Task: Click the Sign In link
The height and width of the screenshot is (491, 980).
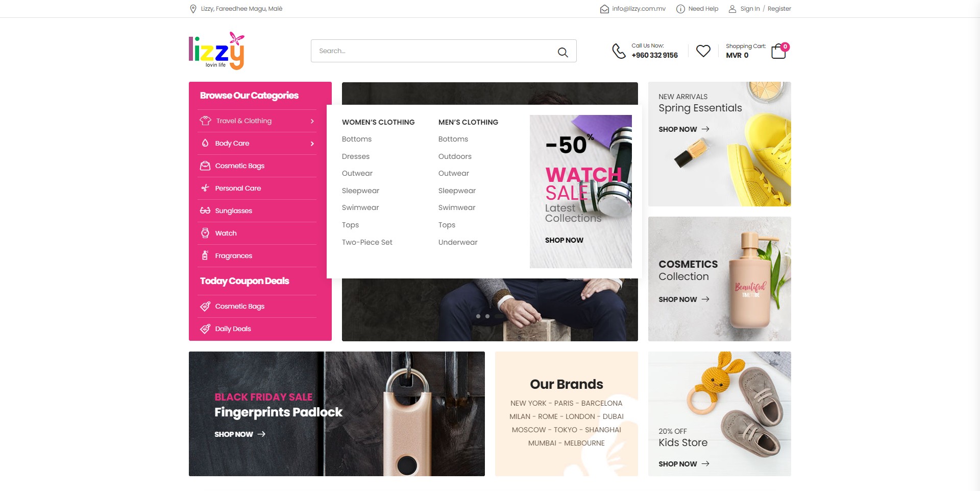Action: (x=750, y=9)
